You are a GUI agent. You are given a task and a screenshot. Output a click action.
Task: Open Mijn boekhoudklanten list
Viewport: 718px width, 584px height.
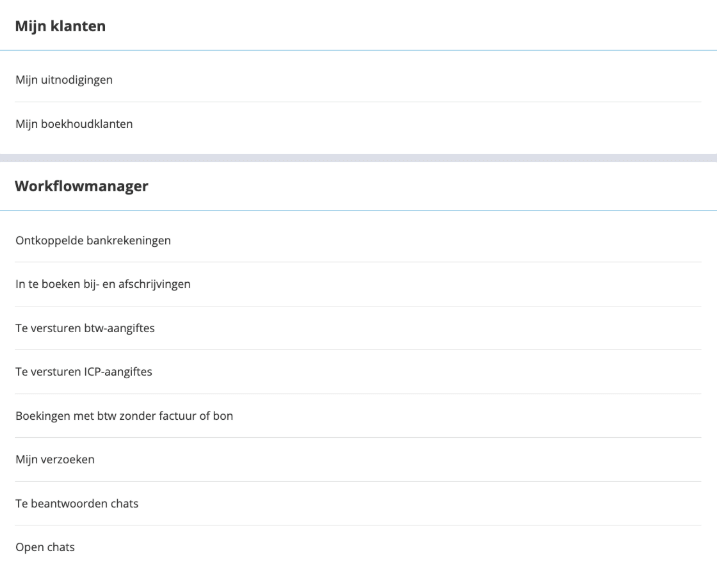click(74, 124)
